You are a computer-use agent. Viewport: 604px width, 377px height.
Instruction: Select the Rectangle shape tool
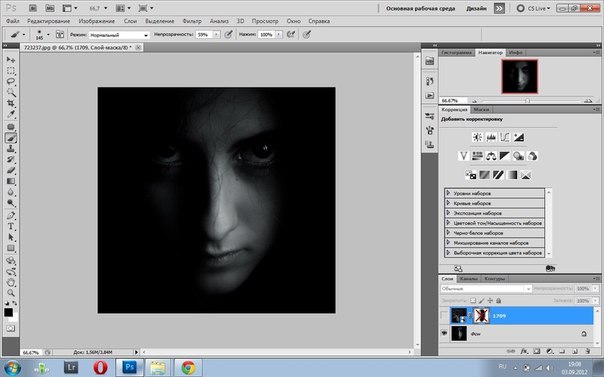click(x=11, y=248)
